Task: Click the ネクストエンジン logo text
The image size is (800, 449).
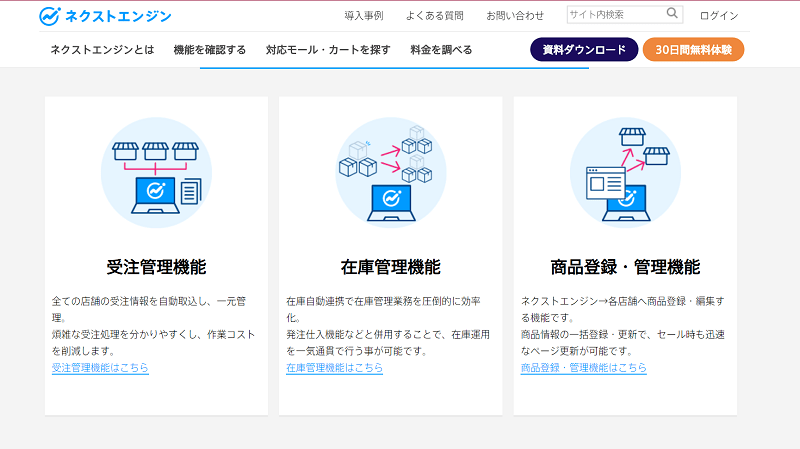Action: point(118,16)
